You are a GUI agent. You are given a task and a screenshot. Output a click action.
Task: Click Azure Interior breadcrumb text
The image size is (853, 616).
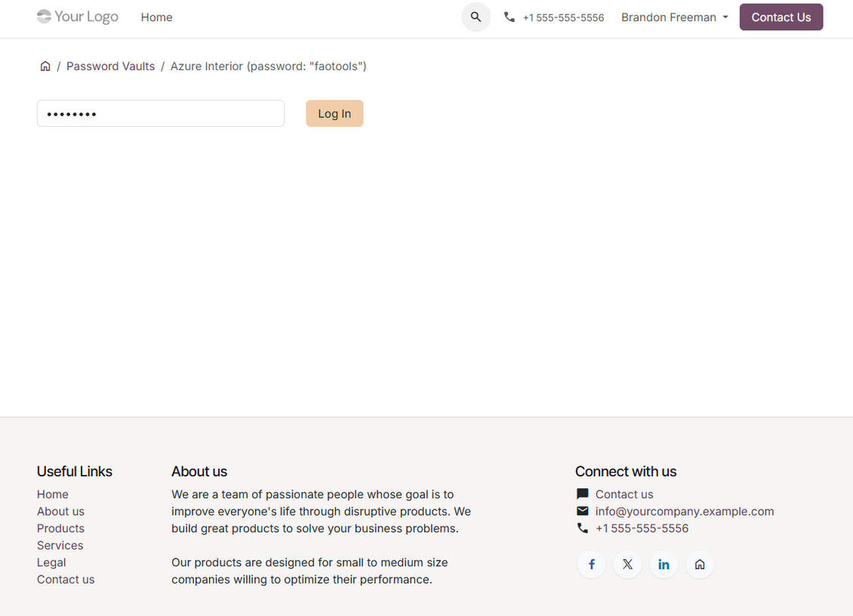coord(268,66)
